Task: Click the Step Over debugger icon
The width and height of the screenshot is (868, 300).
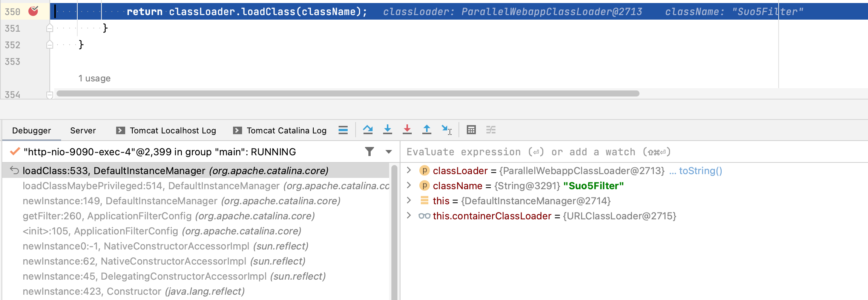Action: tap(368, 130)
